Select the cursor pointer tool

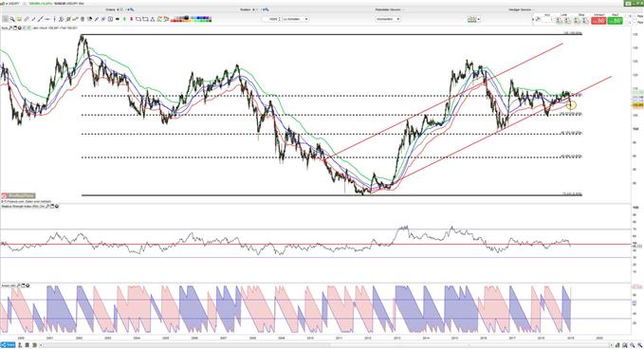click(5, 19)
